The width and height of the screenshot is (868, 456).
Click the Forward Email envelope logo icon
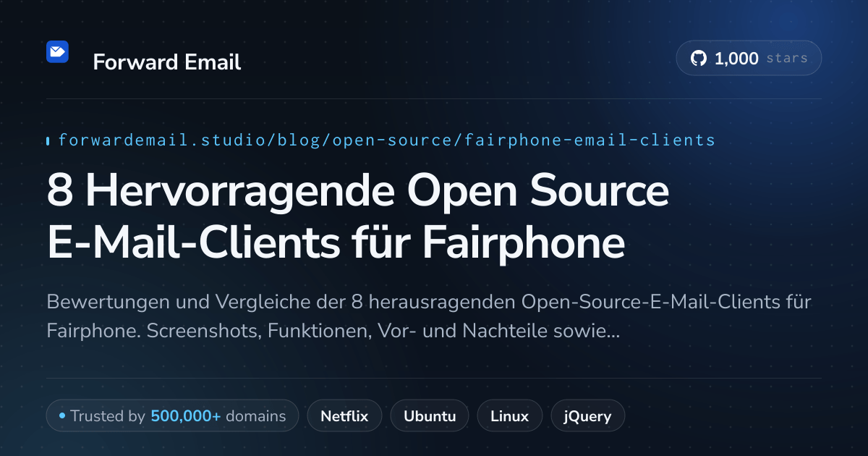[57, 52]
